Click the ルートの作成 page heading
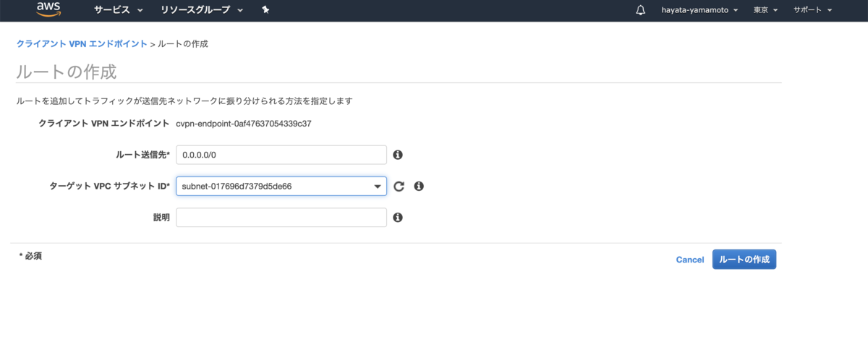Screen dimensions: 868x350 coord(66,72)
